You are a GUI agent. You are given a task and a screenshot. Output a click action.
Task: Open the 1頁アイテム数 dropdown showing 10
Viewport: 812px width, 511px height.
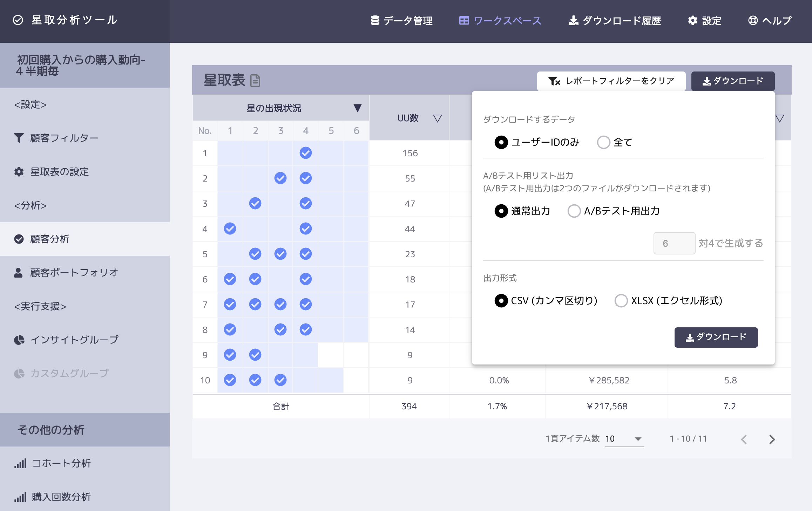tap(625, 439)
